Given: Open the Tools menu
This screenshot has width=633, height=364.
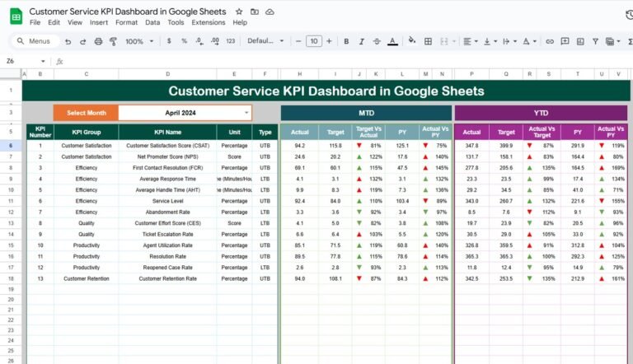Looking at the screenshot, I should 176,22.
